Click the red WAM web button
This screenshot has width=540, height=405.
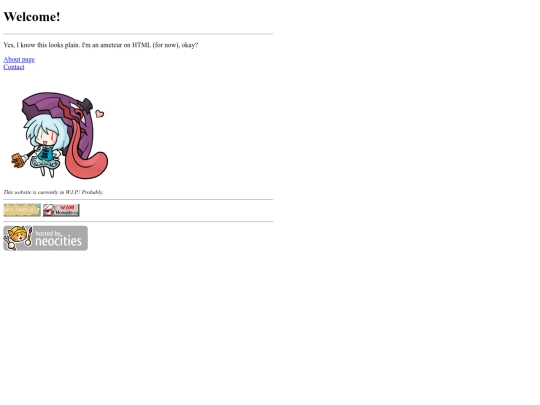pyautogui.click(x=61, y=210)
